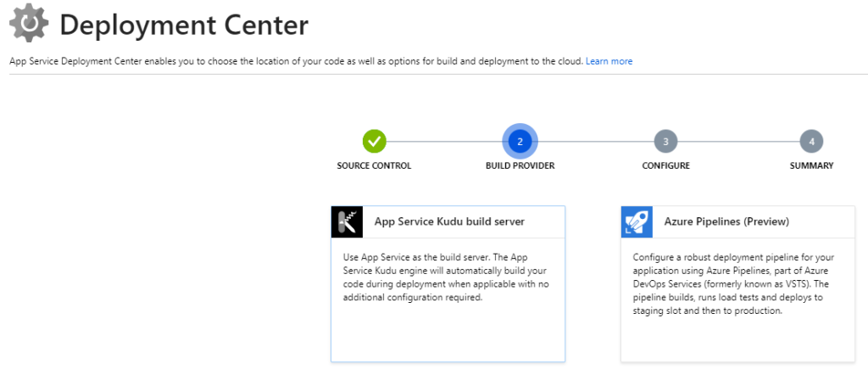This screenshot has width=868, height=375.
Task: Open the Learn more link
Action: coord(609,61)
